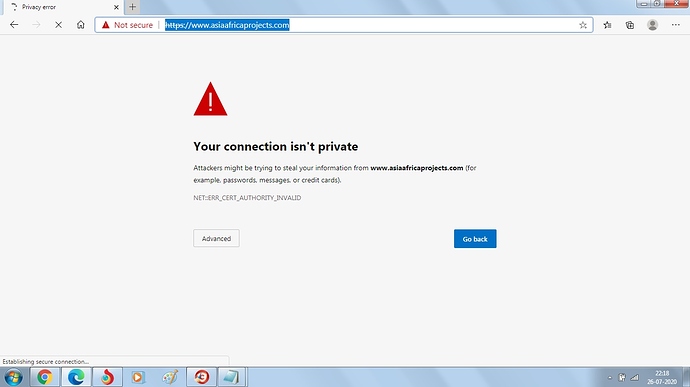Click the blue Go back button

(475, 239)
